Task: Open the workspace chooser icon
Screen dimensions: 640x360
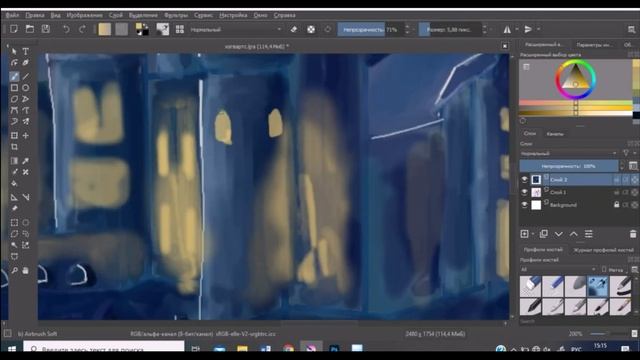Action: (x=631, y=29)
